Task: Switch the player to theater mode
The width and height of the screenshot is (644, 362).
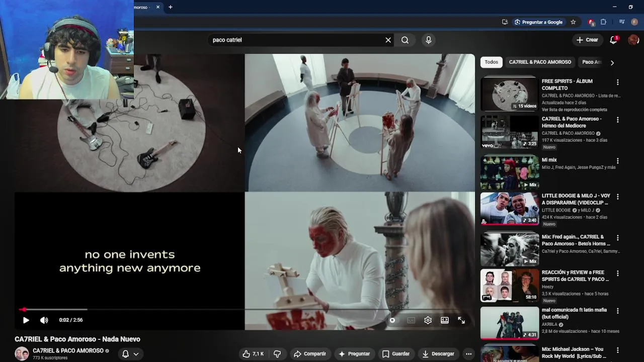Action: (x=445, y=320)
